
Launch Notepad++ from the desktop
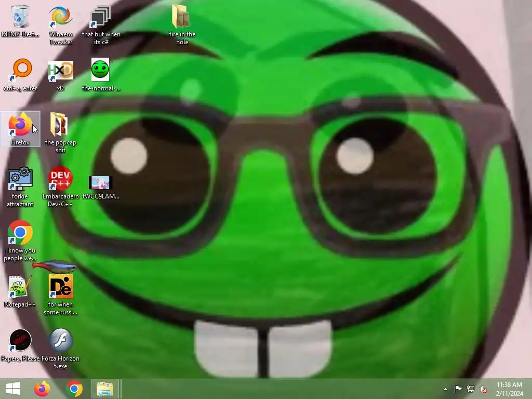(x=20, y=291)
